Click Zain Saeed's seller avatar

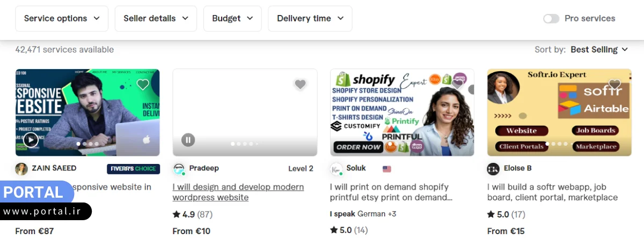[x=21, y=169]
